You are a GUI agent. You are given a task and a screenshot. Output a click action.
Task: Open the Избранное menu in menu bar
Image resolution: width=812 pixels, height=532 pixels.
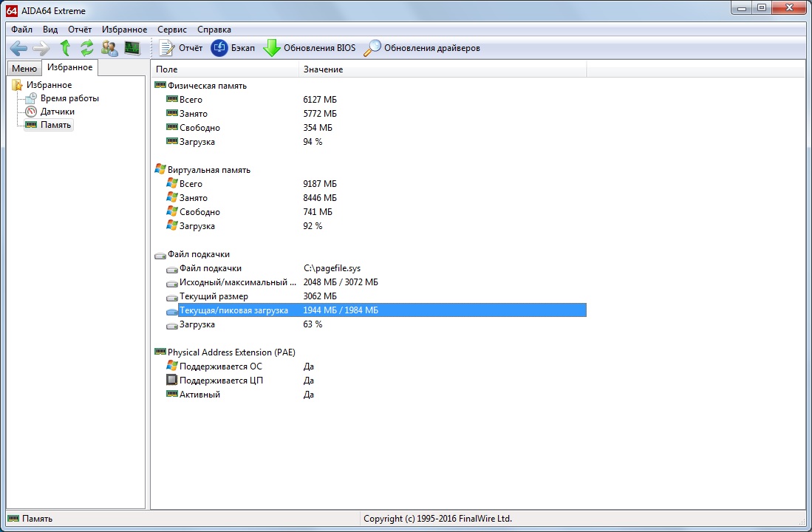pos(124,30)
